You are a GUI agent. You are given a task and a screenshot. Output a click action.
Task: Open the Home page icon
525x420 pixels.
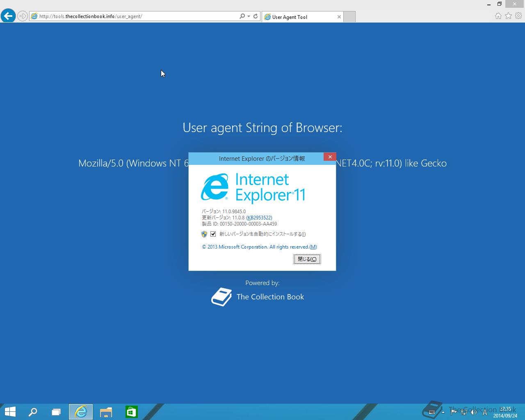[x=498, y=16]
